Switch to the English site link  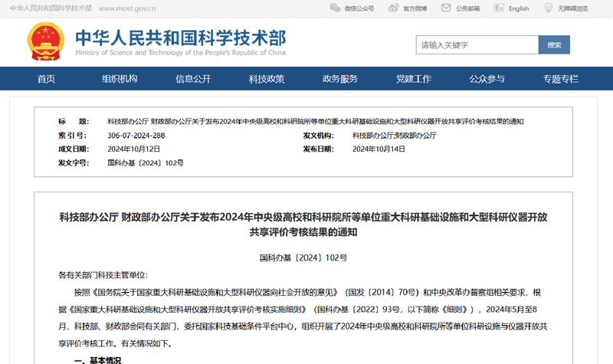tap(519, 8)
